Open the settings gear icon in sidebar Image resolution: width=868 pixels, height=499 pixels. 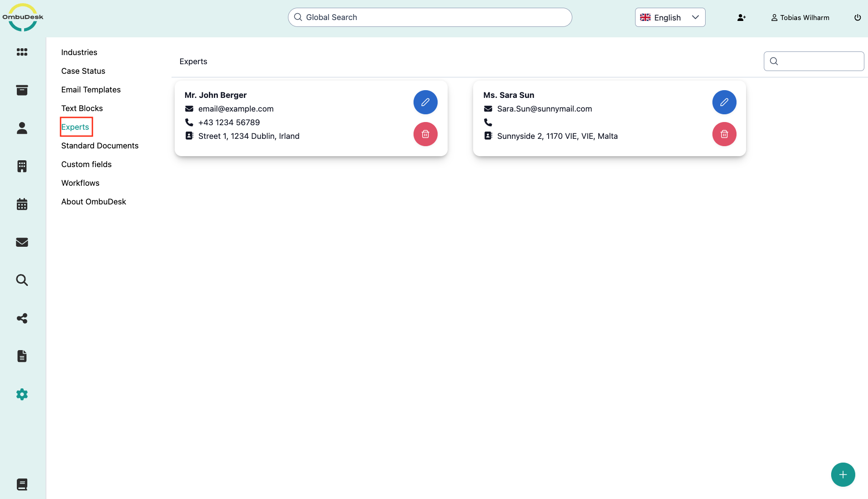point(22,394)
